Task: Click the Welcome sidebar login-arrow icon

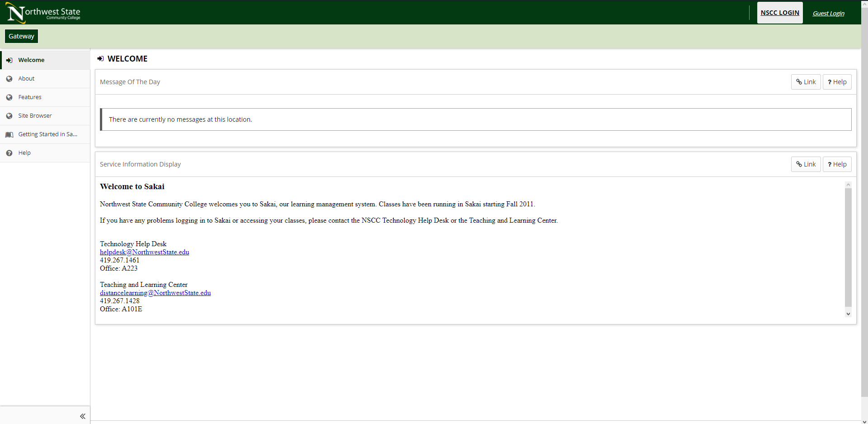Action: pos(9,60)
